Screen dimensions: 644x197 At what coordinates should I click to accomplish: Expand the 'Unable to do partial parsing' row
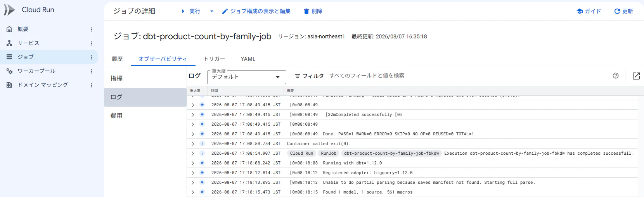pos(193,183)
